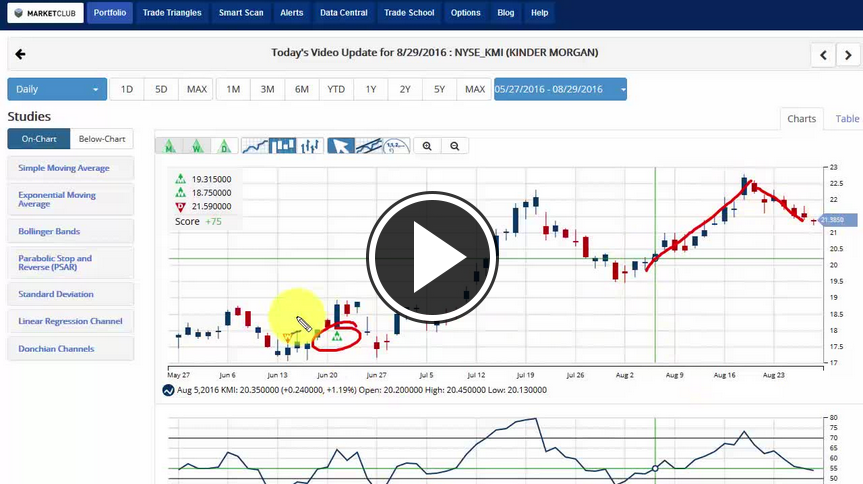Go back with the left arrow icon

pyautogui.click(x=20, y=54)
